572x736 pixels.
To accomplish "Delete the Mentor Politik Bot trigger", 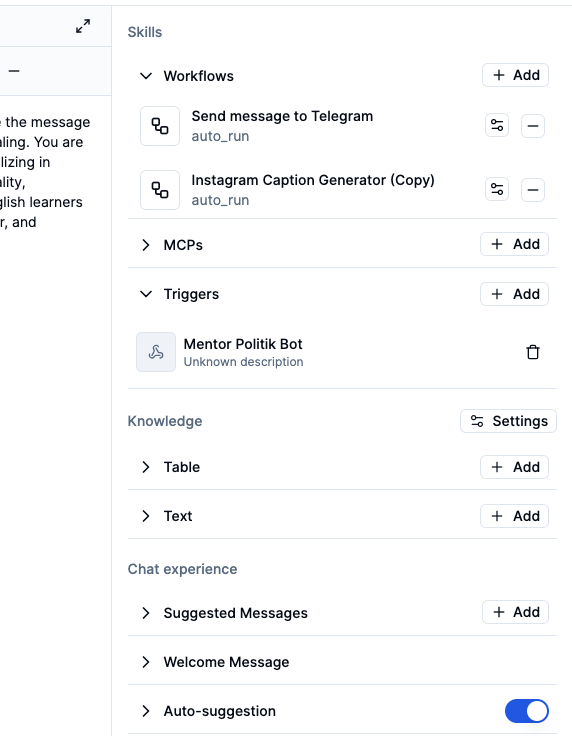I will 533,352.
